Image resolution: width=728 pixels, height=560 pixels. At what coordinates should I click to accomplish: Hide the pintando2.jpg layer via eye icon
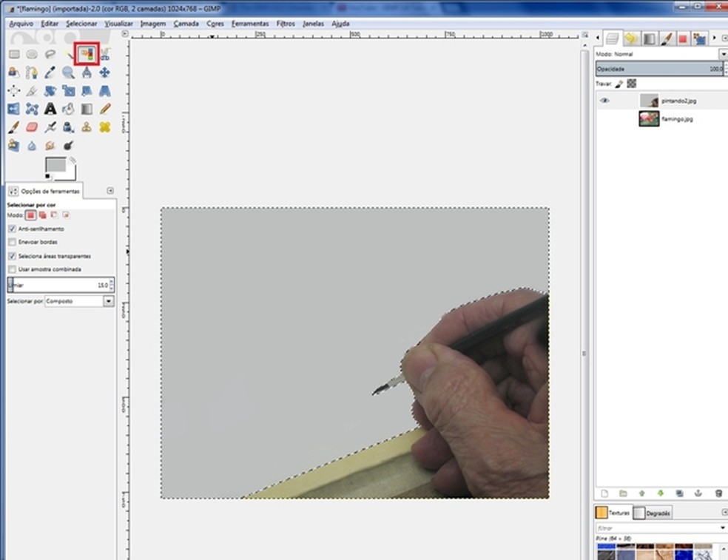tap(604, 101)
